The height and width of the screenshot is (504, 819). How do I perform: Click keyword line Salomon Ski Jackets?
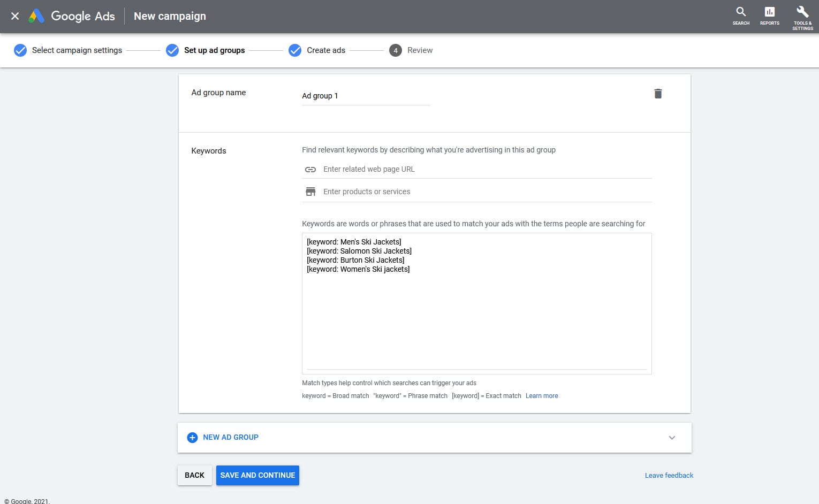click(359, 251)
